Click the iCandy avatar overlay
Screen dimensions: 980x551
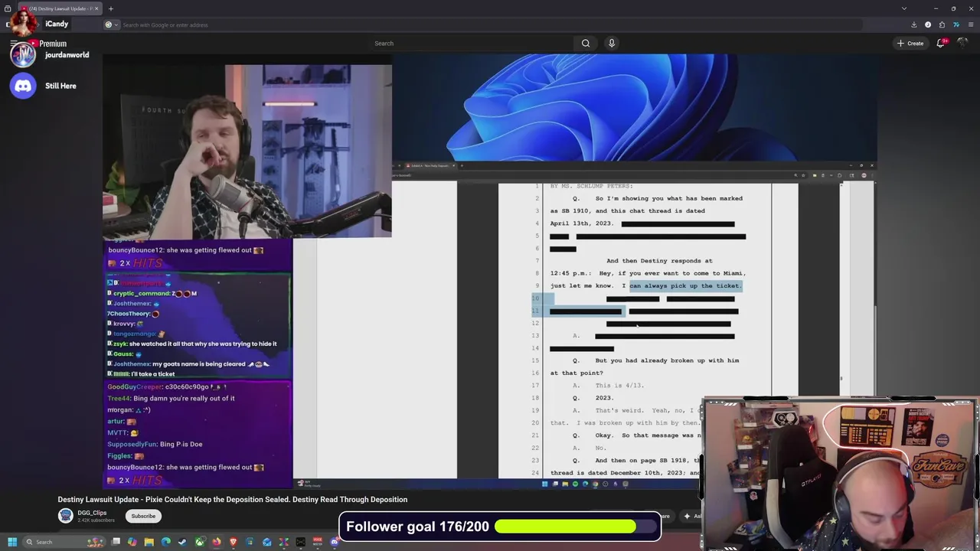point(23,24)
